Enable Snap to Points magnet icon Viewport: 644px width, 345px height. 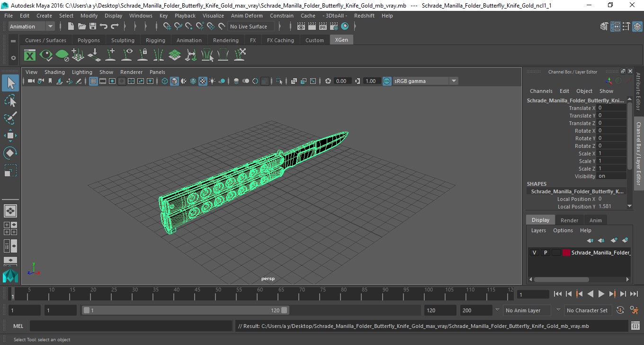tap(189, 27)
